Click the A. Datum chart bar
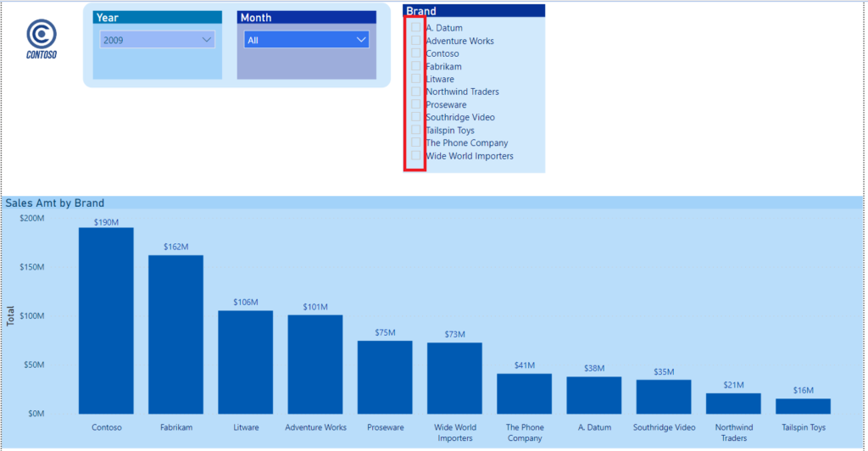Viewport: 868px width, 451px height. [594, 396]
